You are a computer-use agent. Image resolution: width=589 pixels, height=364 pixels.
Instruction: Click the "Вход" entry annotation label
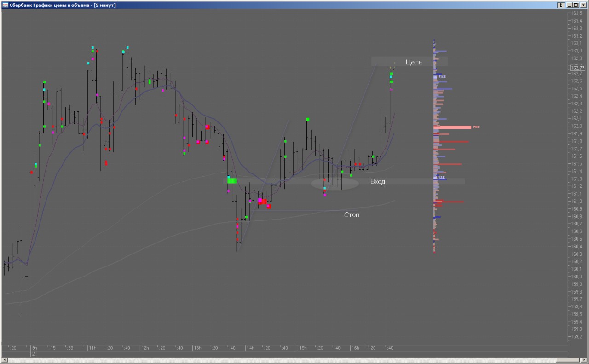click(378, 182)
